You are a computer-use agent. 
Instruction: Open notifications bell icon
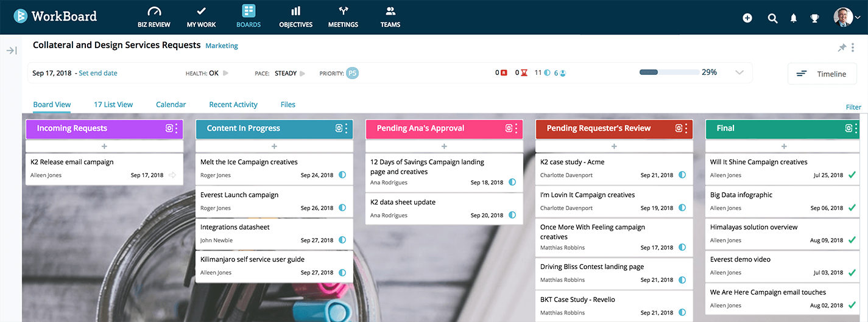(x=794, y=18)
